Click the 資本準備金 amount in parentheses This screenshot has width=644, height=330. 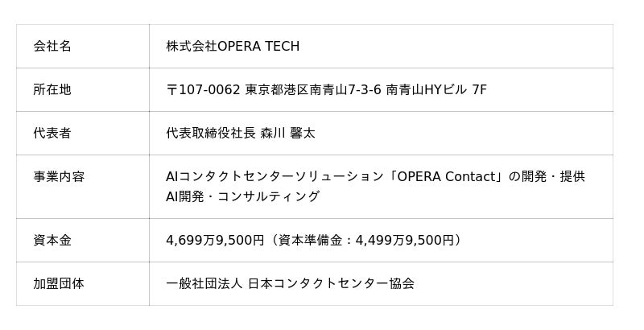(x=366, y=240)
